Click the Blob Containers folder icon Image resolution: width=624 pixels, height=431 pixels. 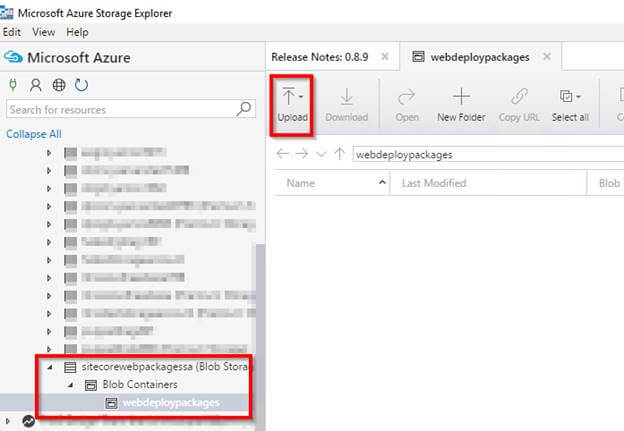[x=91, y=385]
